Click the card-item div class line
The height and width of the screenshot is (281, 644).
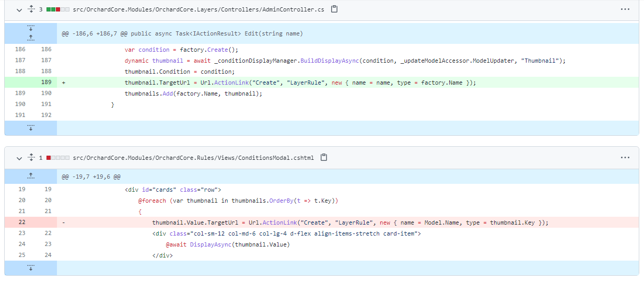286,233
